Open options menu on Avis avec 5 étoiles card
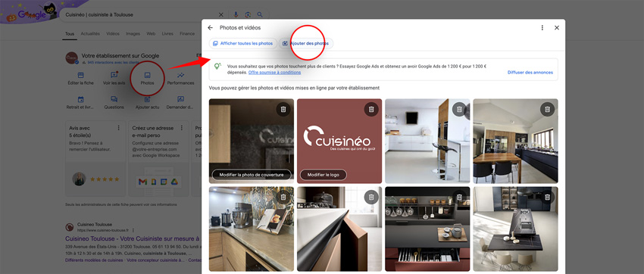The image size is (644, 274). click(119, 128)
